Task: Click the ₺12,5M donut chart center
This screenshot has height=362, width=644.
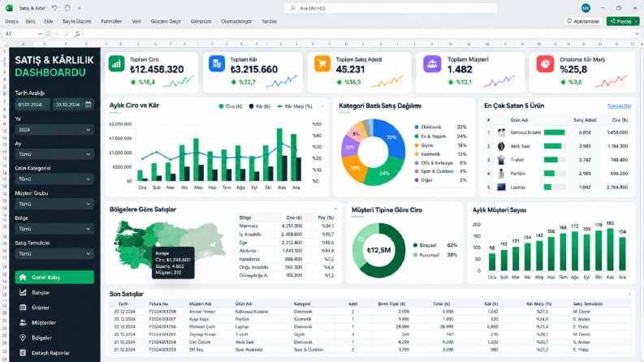Action: [x=378, y=250]
